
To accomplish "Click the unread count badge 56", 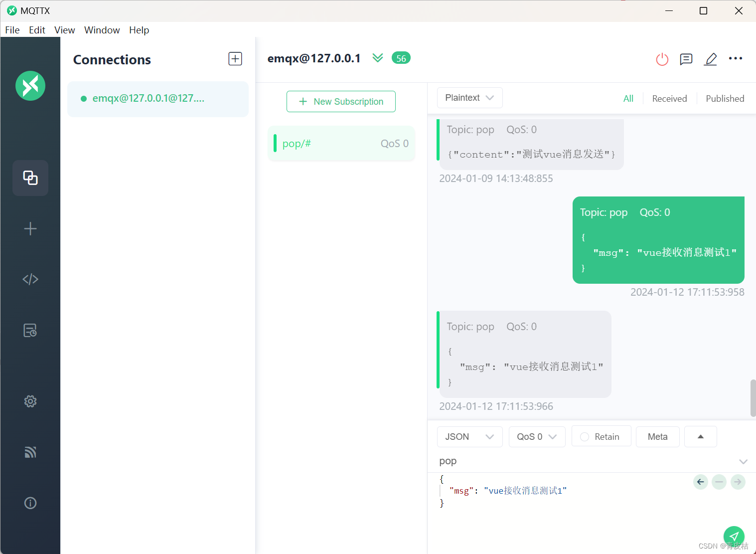I will pyautogui.click(x=401, y=58).
